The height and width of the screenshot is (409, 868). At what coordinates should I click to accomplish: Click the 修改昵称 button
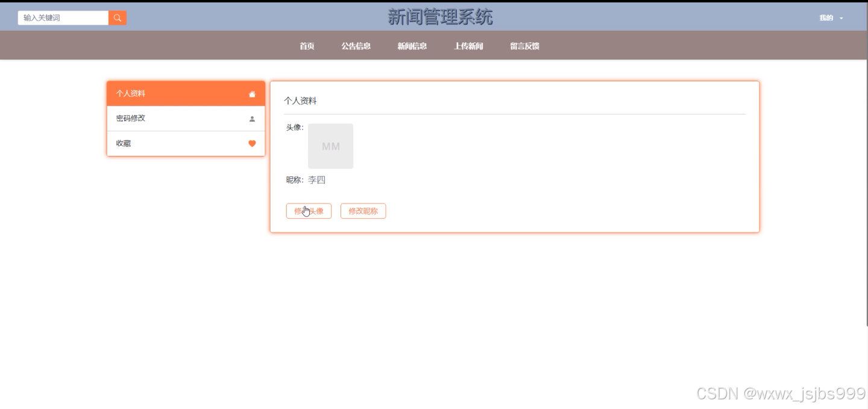point(363,211)
